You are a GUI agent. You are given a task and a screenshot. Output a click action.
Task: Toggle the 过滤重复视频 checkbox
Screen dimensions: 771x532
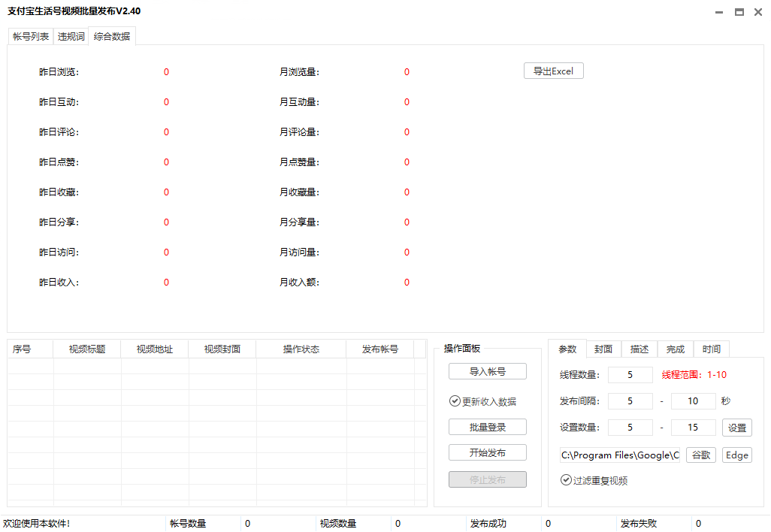[x=594, y=480]
